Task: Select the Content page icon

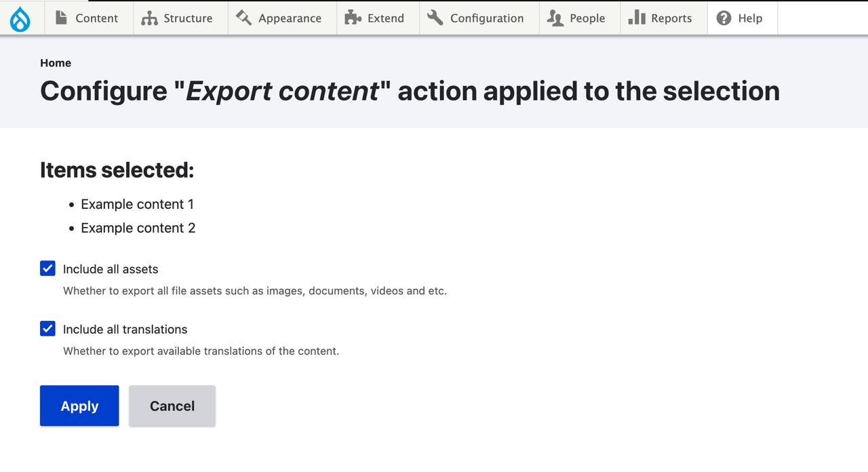Action: click(x=62, y=18)
